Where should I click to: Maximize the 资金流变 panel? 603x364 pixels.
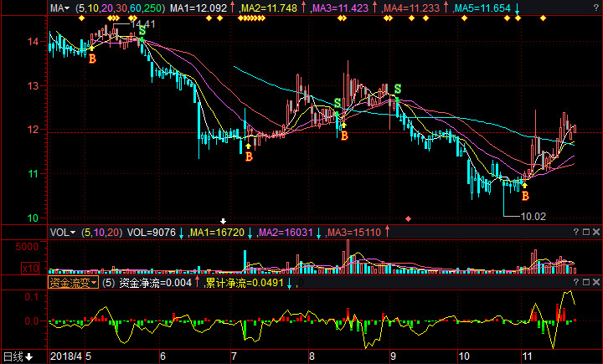tap(586, 282)
